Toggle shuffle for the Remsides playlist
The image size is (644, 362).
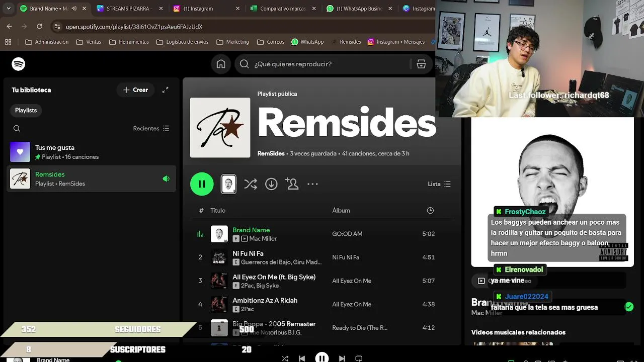(x=251, y=184)
